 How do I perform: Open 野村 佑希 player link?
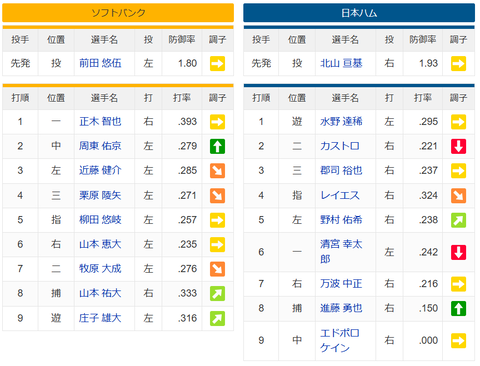(x=341, y=220)
